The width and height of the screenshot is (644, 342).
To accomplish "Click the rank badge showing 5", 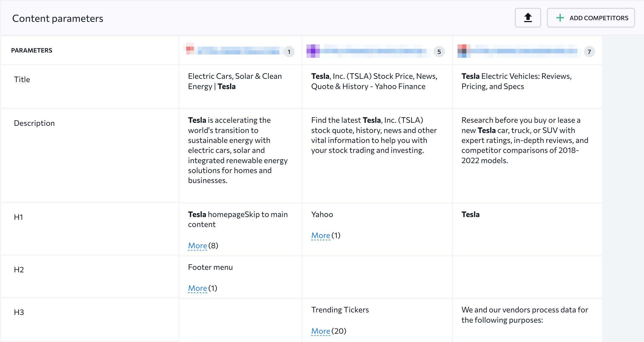I will (x=439, y=52).
